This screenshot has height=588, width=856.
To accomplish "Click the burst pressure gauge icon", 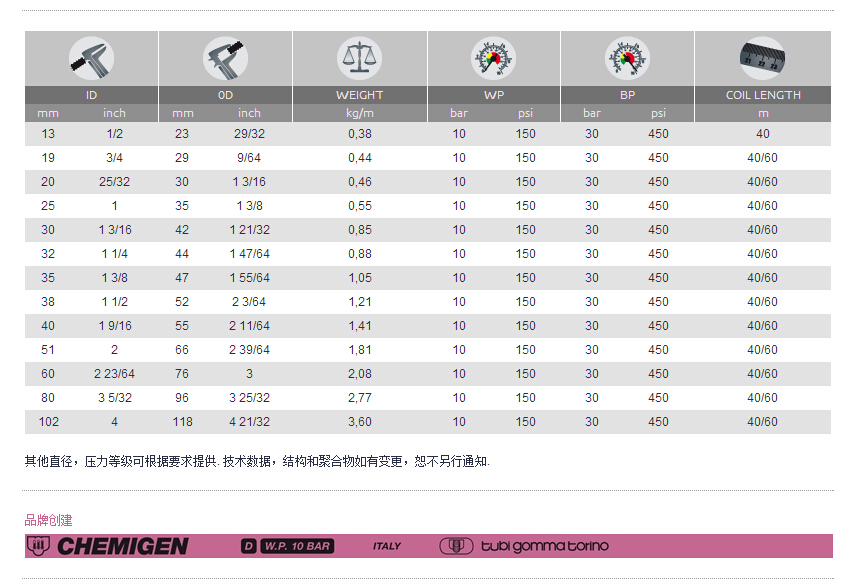I will click(x=626, y=59).
